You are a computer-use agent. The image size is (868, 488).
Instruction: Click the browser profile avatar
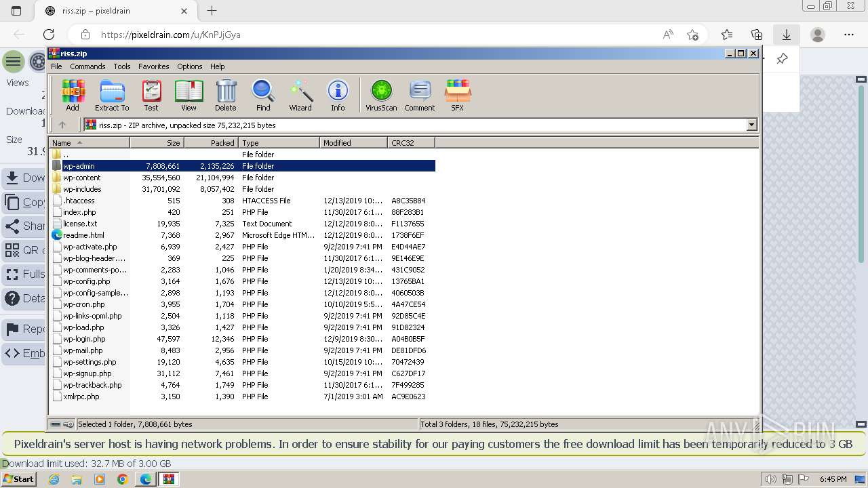[818, 35]
